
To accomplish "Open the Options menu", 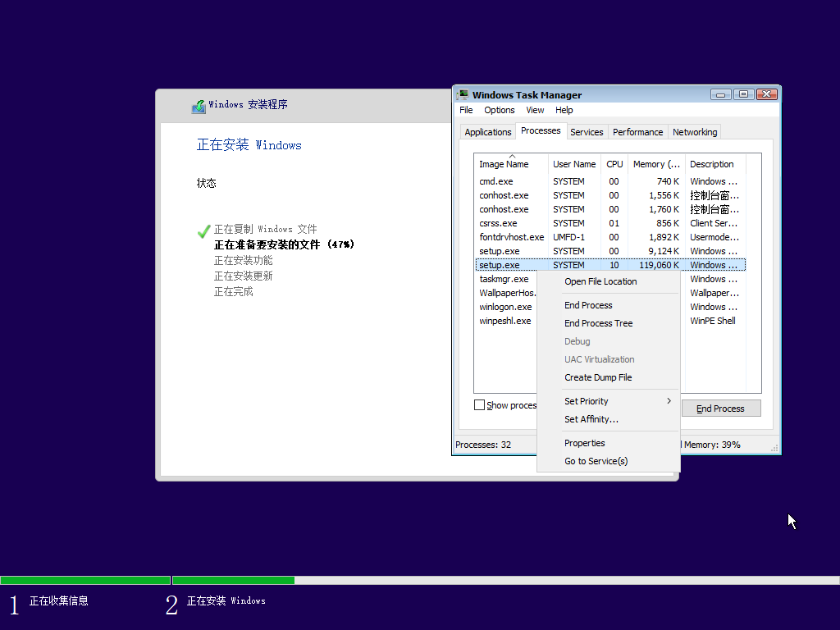I will click(500, 110).
